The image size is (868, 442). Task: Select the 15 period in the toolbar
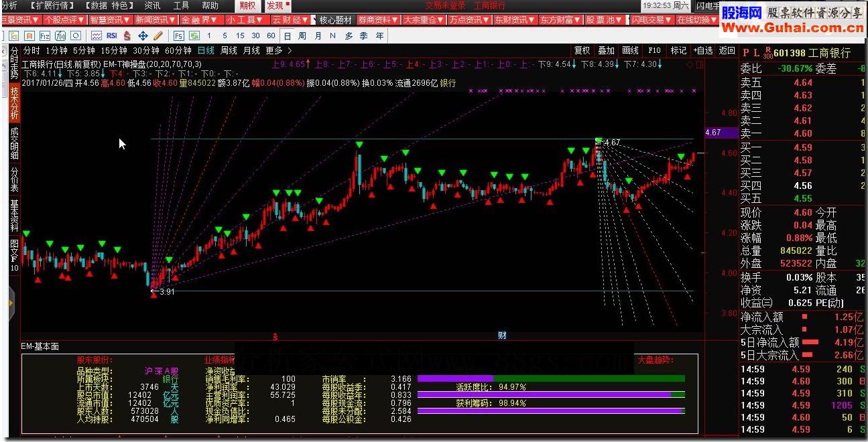click(x=239, y=35)
